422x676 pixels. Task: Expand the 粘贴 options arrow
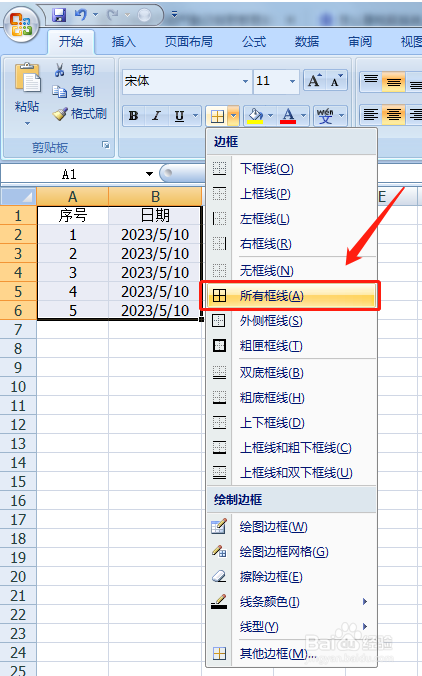pos(27,123)
